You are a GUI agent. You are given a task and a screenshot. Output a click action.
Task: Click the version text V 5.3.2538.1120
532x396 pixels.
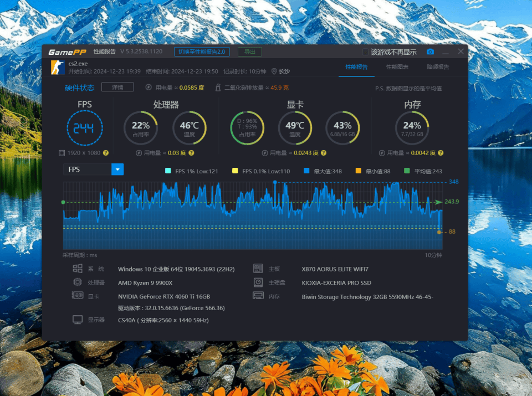pos(141,52)
